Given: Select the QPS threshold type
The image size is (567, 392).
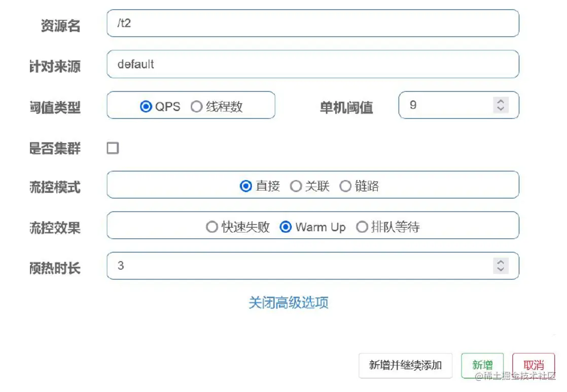Looking at the screenshot, I should [146, 106].
